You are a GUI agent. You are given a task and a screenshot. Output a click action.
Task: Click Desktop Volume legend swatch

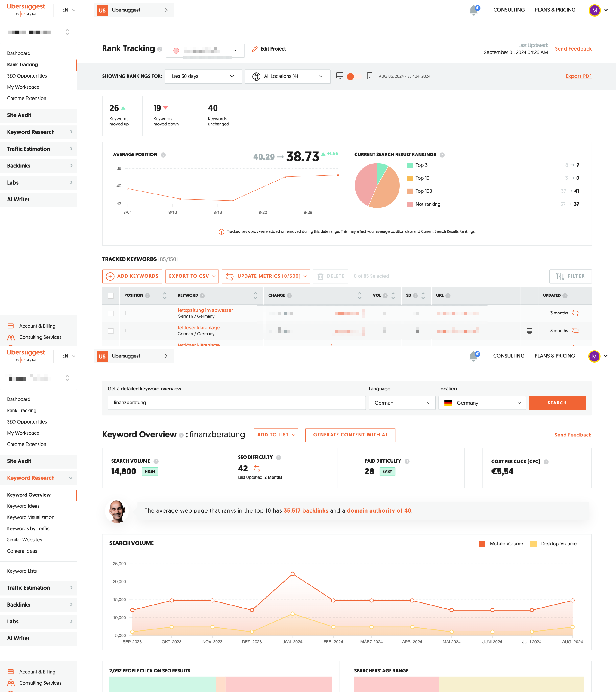[x=533, y=544]
